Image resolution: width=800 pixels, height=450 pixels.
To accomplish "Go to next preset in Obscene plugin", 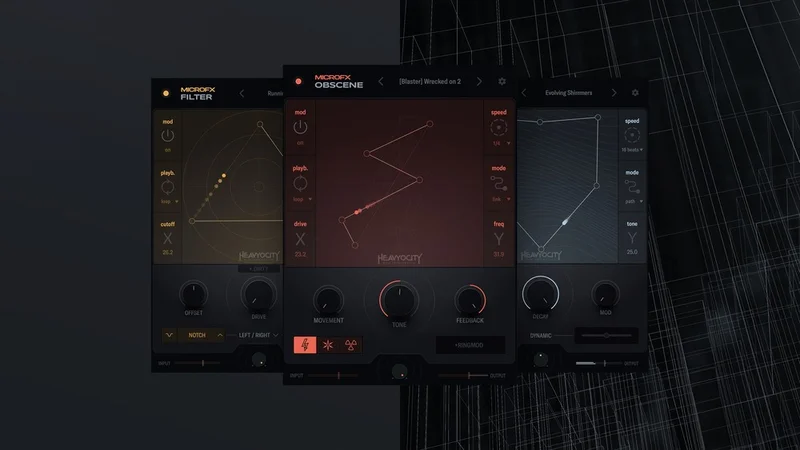I will (x=479, y=81).
